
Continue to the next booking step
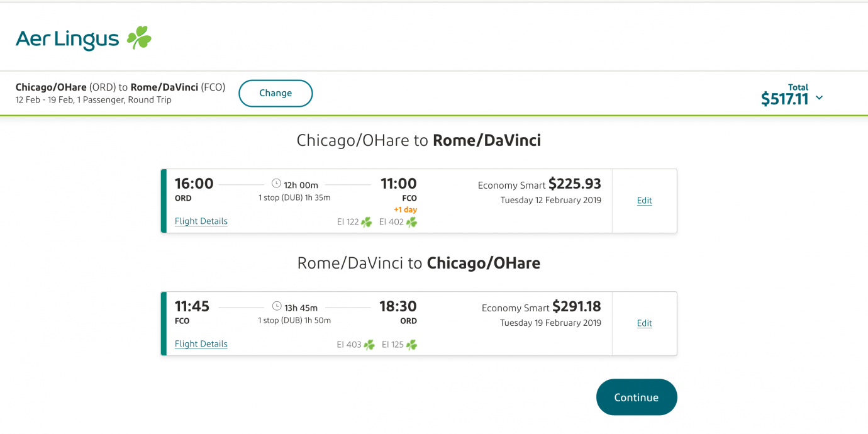[x=637, y=397]
